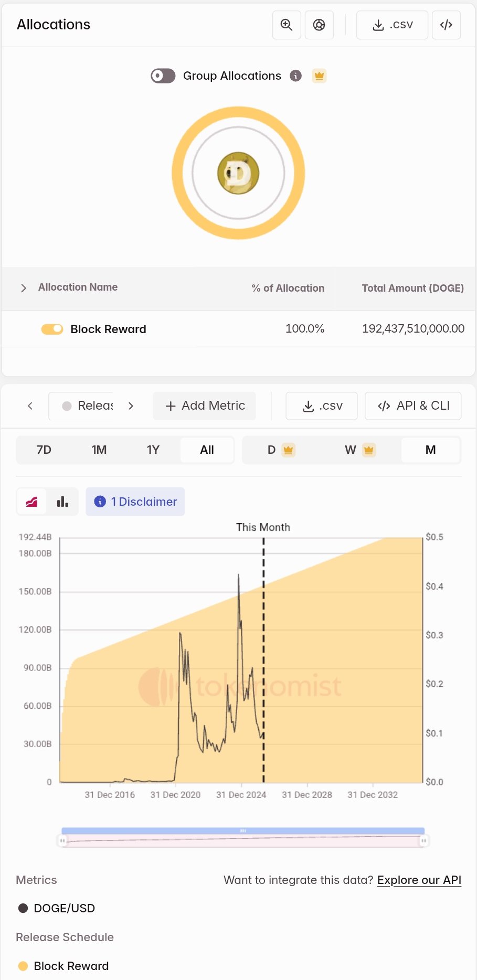
Task: Choose monthly M interval
Action: 431,450
